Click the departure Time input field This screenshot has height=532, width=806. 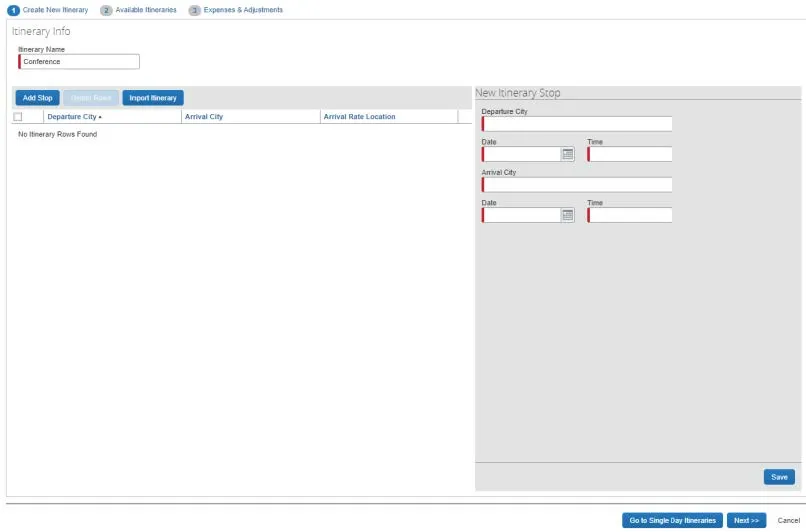coord(630,154)
